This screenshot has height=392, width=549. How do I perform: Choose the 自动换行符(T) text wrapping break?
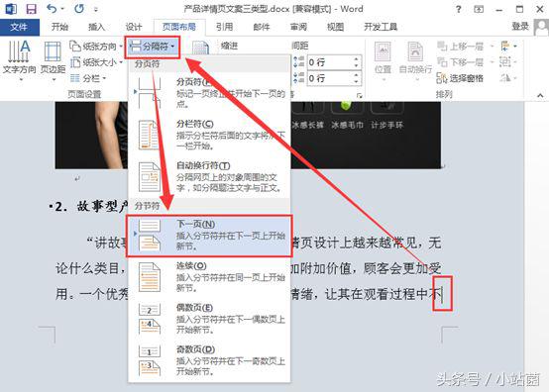[209, 176]
